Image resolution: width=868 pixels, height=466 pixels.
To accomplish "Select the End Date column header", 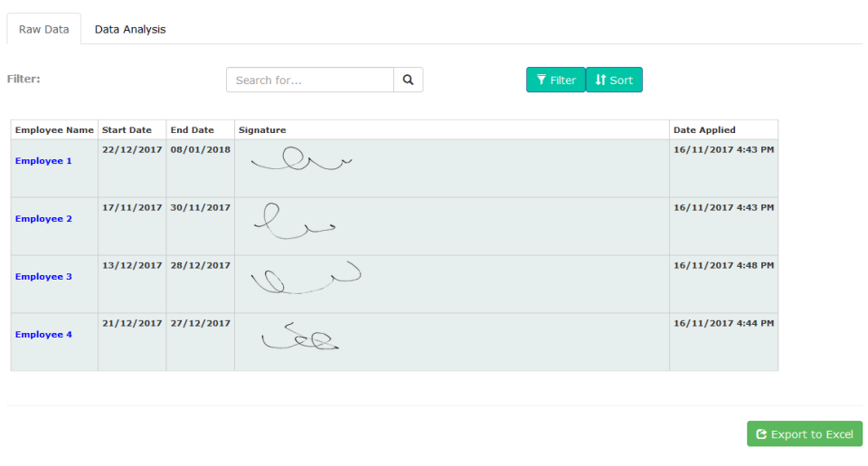I will tap(201, 130).
